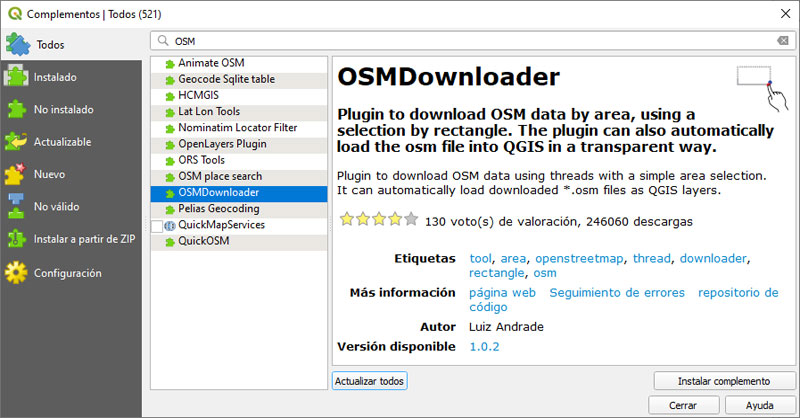Click the green icon beside Lat Lon Tools
The width and height of the screenshot is (800, 418).
coord(170,112)
